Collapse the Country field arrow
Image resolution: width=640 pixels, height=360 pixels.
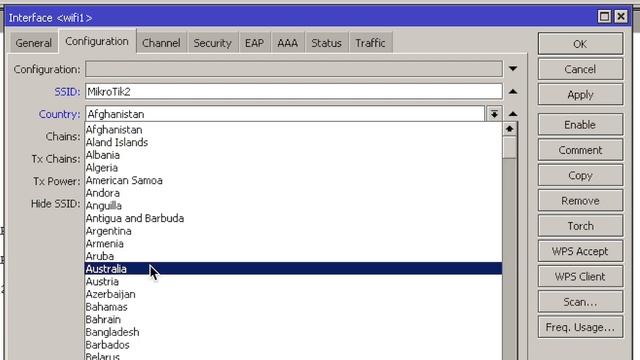(x=513, y=114)
